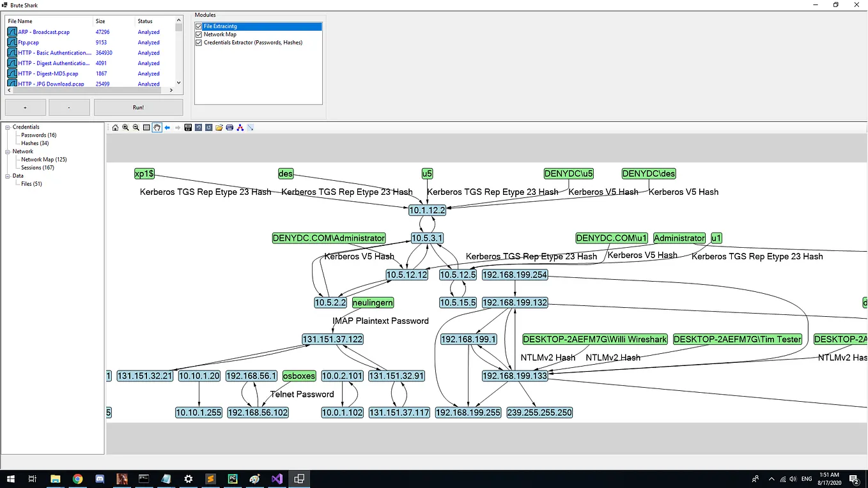Screen dimensions: 868x488
Task: Select the rectangle zoom-window tool
Action: point(146,128)
